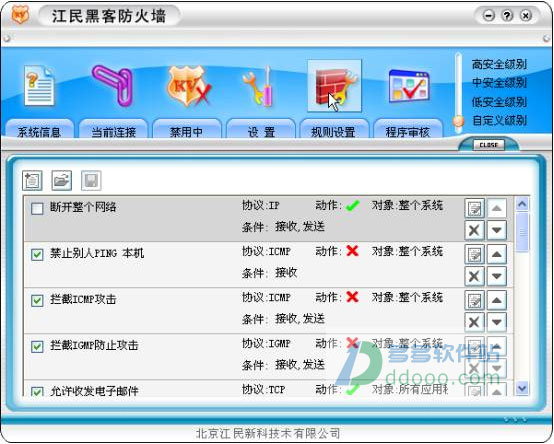The height and width of the screenshot is (444, 554).
Task: Click the 北京江民新科技术有限公司 footer text
Action: (268, 433)
